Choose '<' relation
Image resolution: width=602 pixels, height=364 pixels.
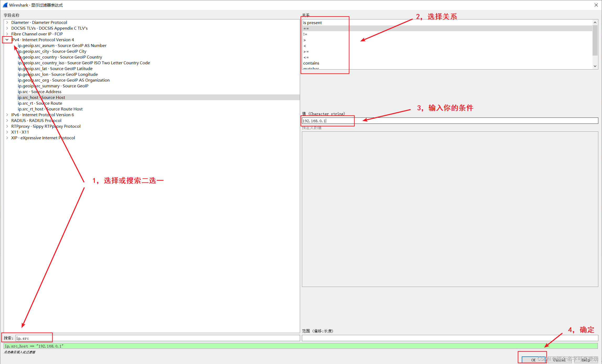click(x=447, y=46)
